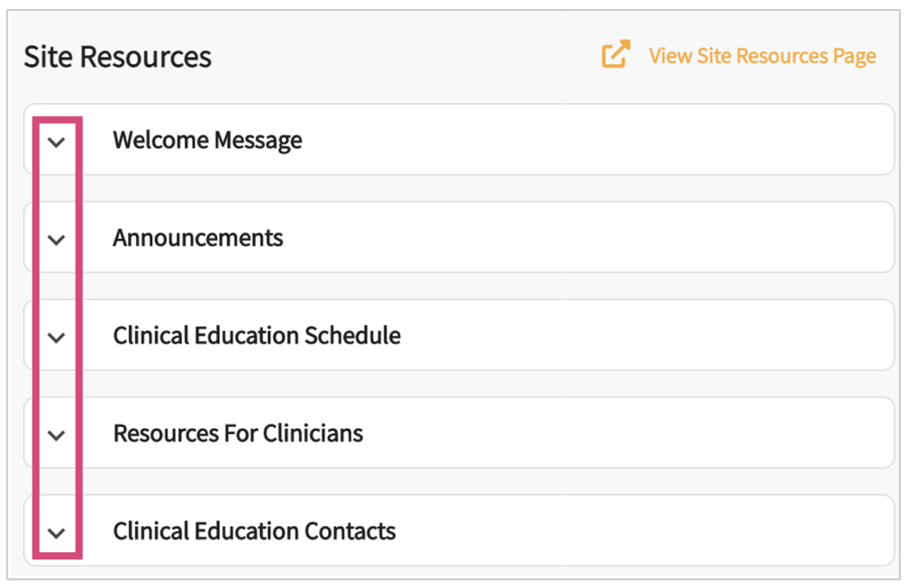Viewport: 907px width, 588px height.
Task: Click empty right area of Clinical Education Schedule row
Action: pos(656,336)
